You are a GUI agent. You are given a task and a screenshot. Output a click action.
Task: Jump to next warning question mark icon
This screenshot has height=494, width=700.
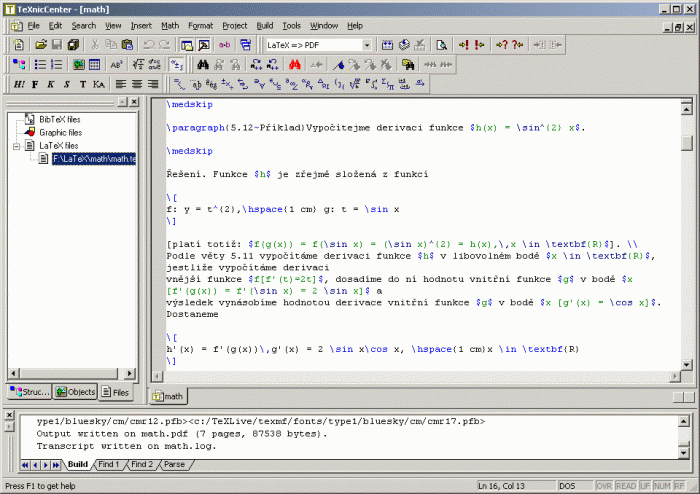point(502,45)
